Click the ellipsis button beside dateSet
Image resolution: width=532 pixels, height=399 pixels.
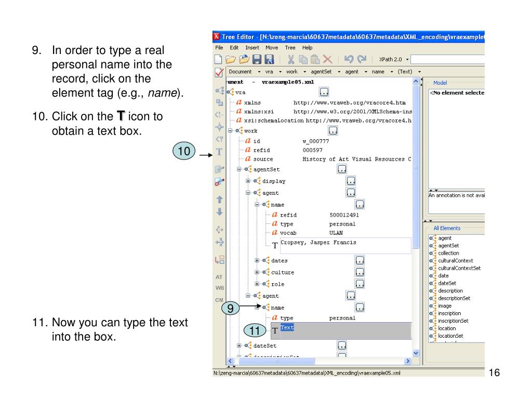[342, 345]
